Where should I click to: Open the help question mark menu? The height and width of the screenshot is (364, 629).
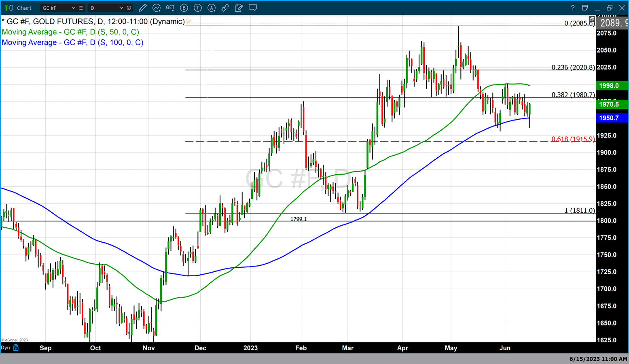(x=572, y=8)
